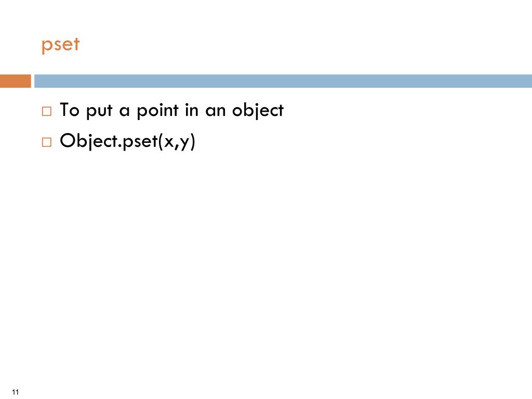The image size is (532, 399).
Task: Click the slide number 11
Action: 15,392
